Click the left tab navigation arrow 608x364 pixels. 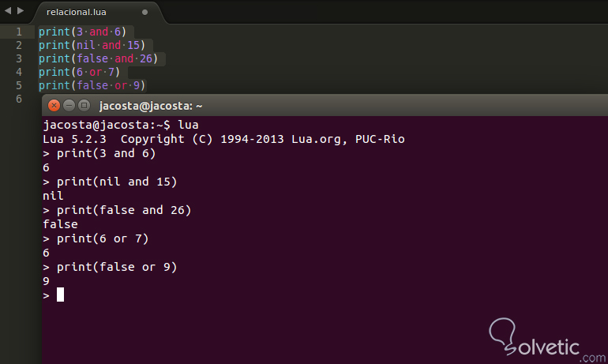(8, 11)
